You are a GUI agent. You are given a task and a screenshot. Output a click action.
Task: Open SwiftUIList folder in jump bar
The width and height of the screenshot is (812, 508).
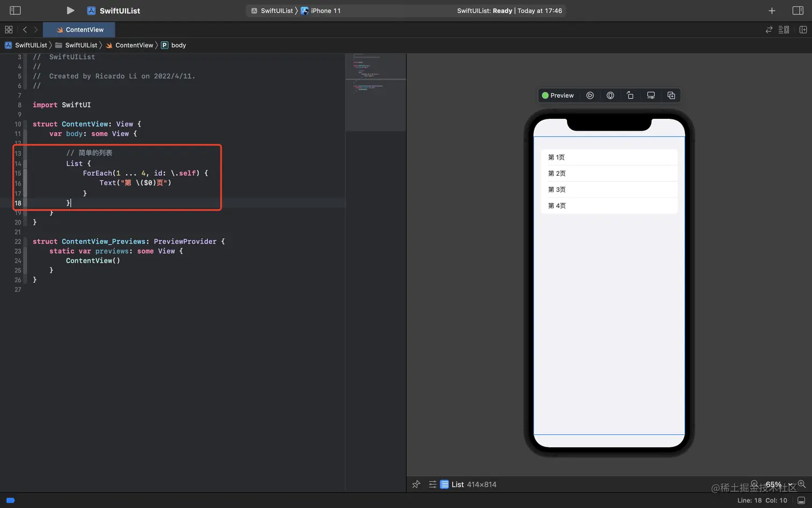point(76,45)
